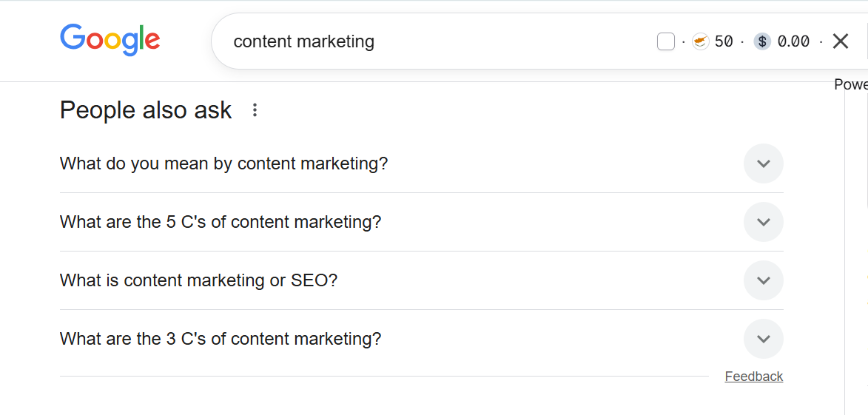Click the "People also ask" heading
868x415 pixels.
pos(146,110)
